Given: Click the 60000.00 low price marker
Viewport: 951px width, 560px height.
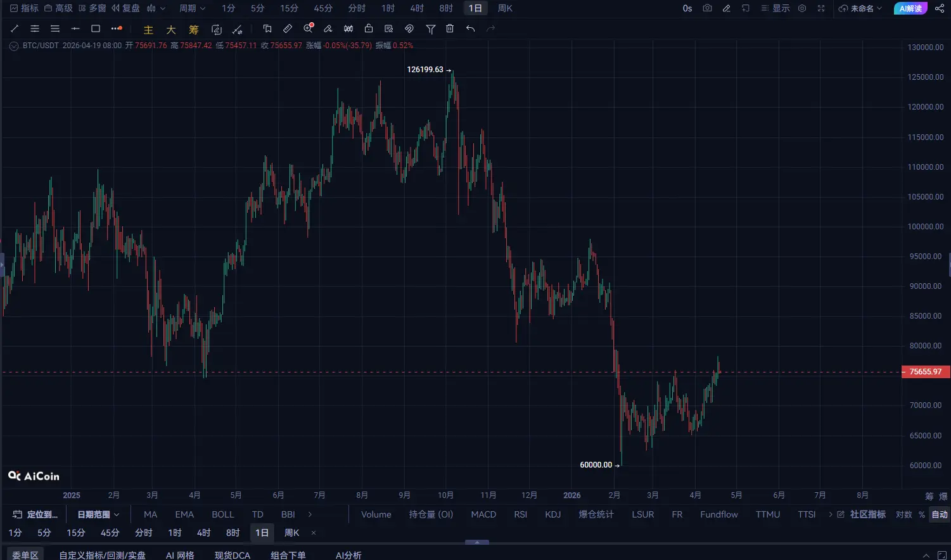Looking at the screenshot, I should click(600, 465).
